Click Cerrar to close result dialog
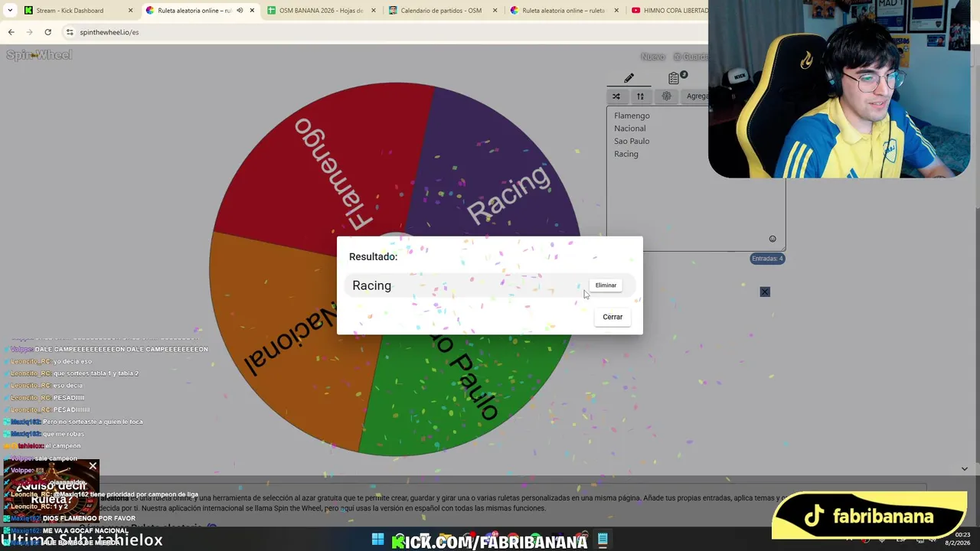The image size is (980, 551). click(x=612, y=317)
